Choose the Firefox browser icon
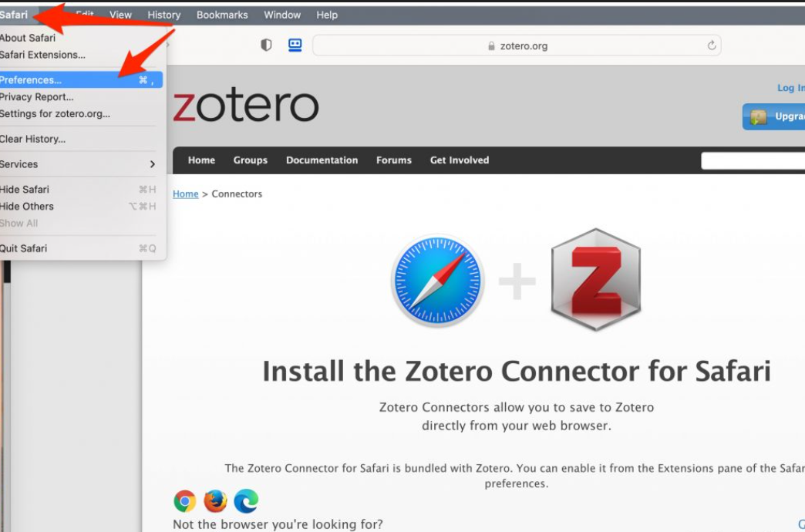This screenshot has height=532, width=805. [x=216, y=501]
